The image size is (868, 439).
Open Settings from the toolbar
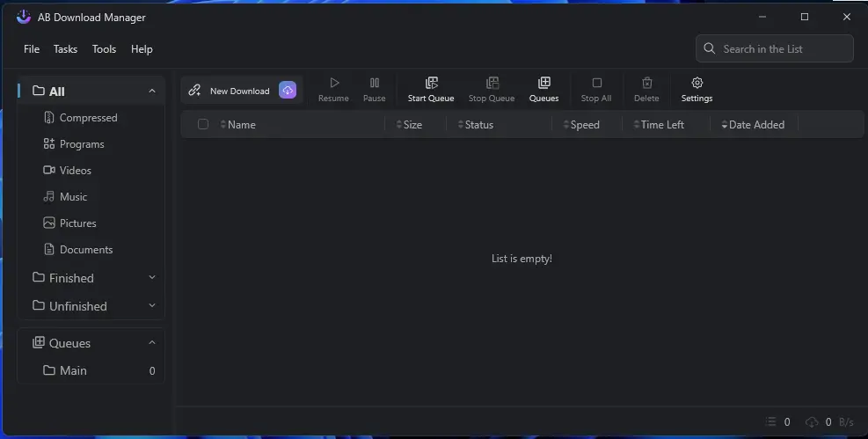(697, 91)
